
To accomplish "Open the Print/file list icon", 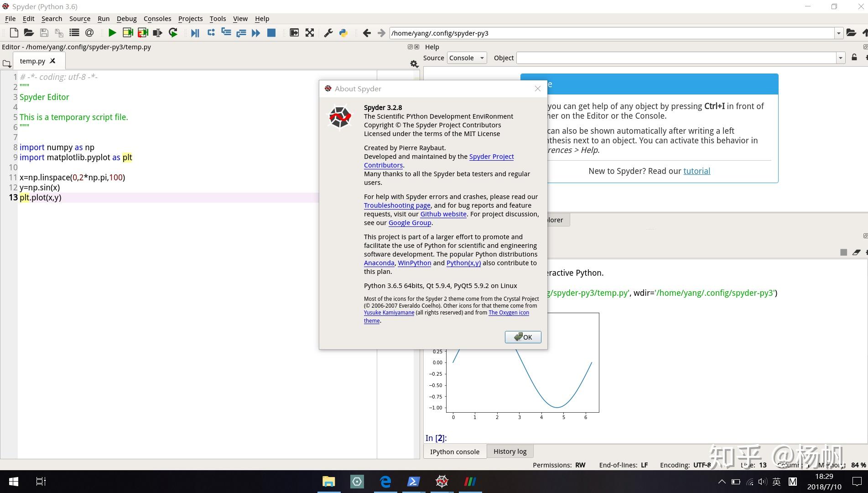I will (74, 33).
